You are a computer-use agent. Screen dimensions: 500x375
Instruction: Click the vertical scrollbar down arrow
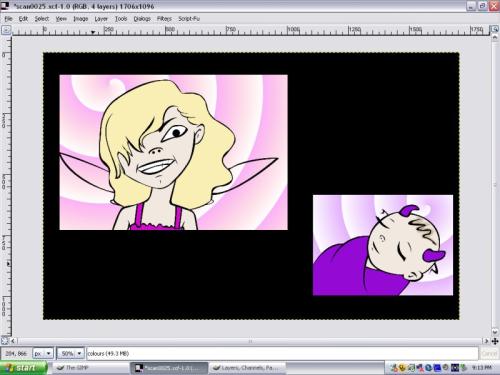coord(495,332)
